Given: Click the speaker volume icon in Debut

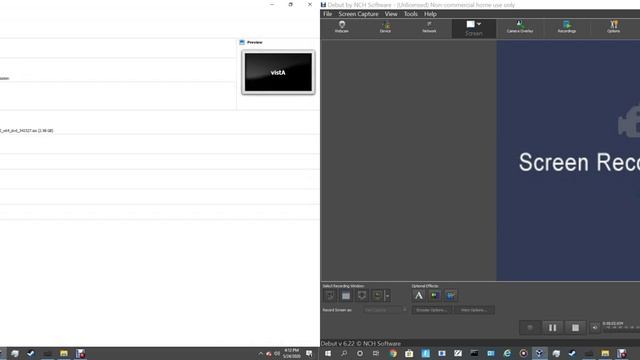Looking at the screenshot, I should coord(595,327).
